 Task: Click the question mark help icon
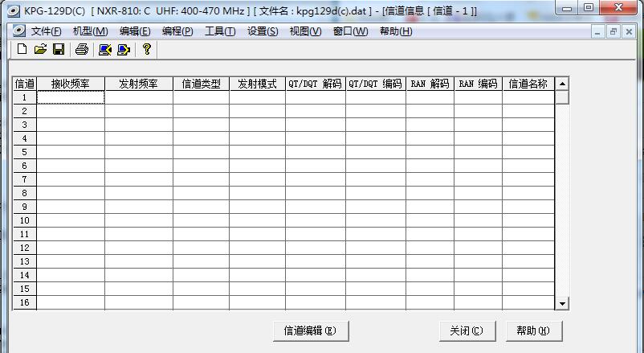tap(146, 50)
